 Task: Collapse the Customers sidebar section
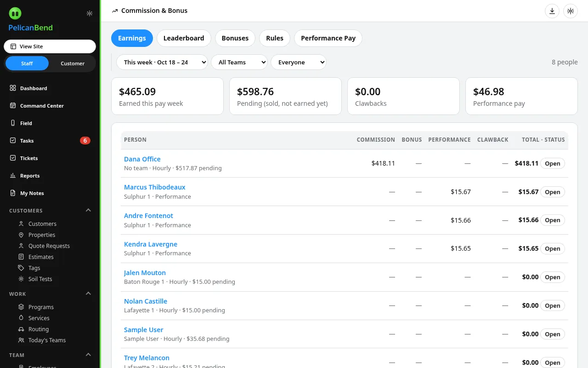(x=89, y=211)
